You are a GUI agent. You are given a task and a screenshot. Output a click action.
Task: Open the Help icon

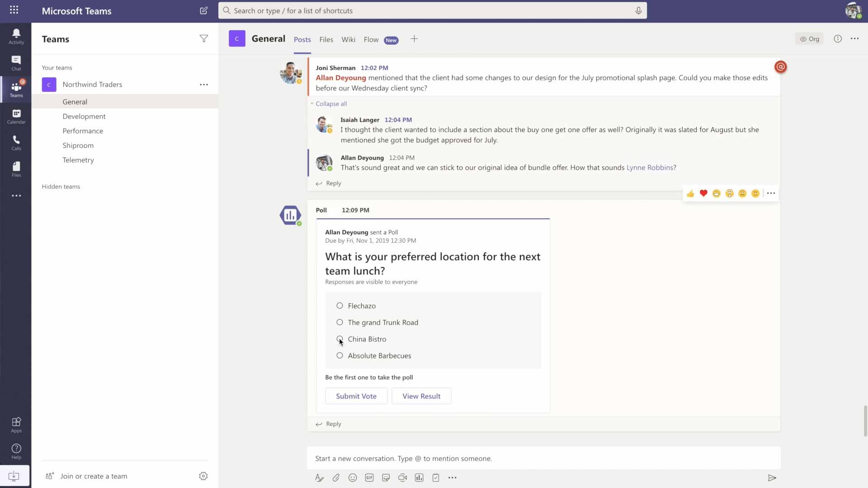(16, 451)
